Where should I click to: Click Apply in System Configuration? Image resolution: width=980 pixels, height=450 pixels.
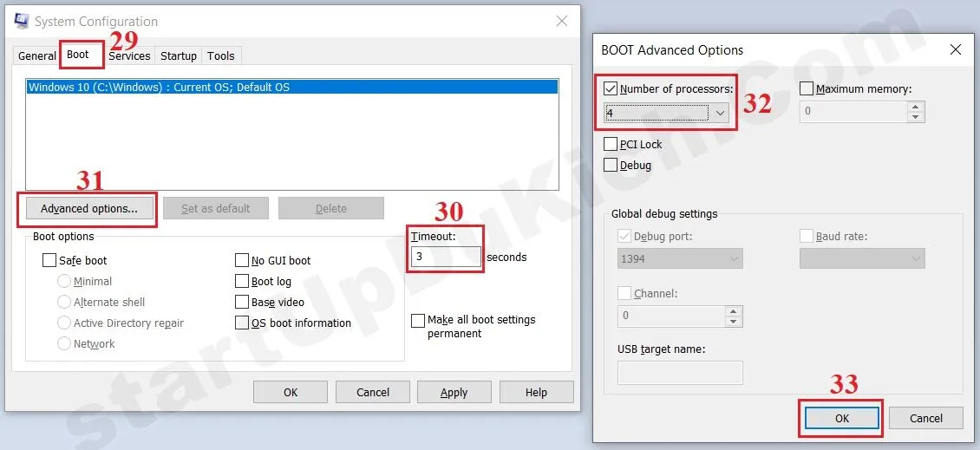tap(454, 392)
